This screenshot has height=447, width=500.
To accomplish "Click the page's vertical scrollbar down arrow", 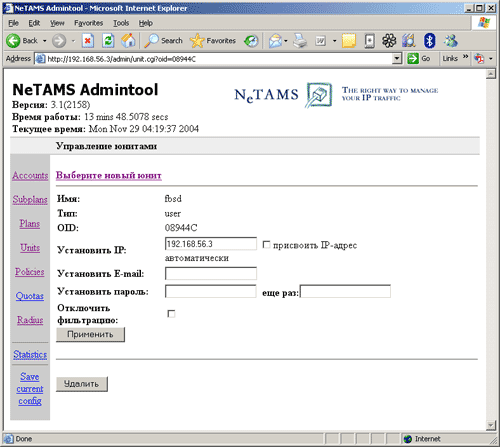I will coord(491,425).
